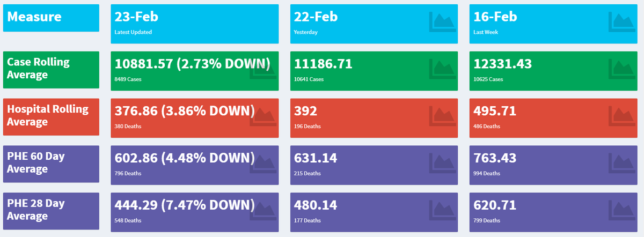Select the Measure header tile

point(51,18)
